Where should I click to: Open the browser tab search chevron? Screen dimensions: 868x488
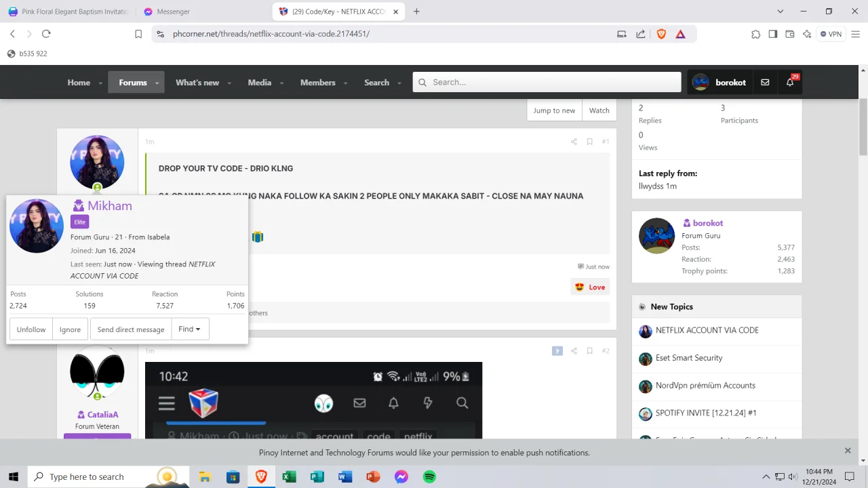click(780, 12)
